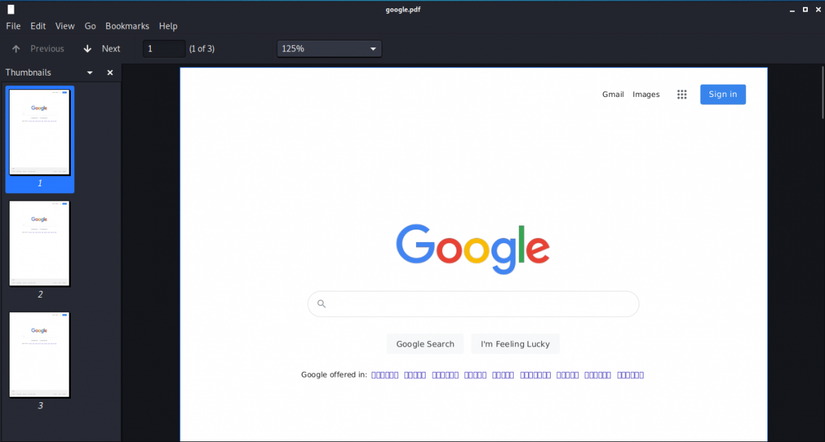This screenshot has width=825, height=442.
Task: Click the document icon in the title bar
Action: coord(11,9)
